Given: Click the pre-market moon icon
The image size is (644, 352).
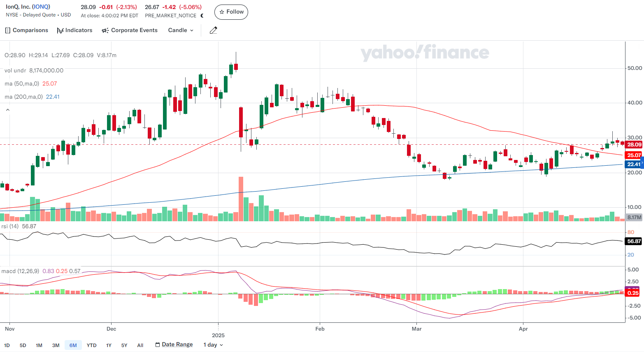Looking at the screenshot, I should [x=202, y=16].
